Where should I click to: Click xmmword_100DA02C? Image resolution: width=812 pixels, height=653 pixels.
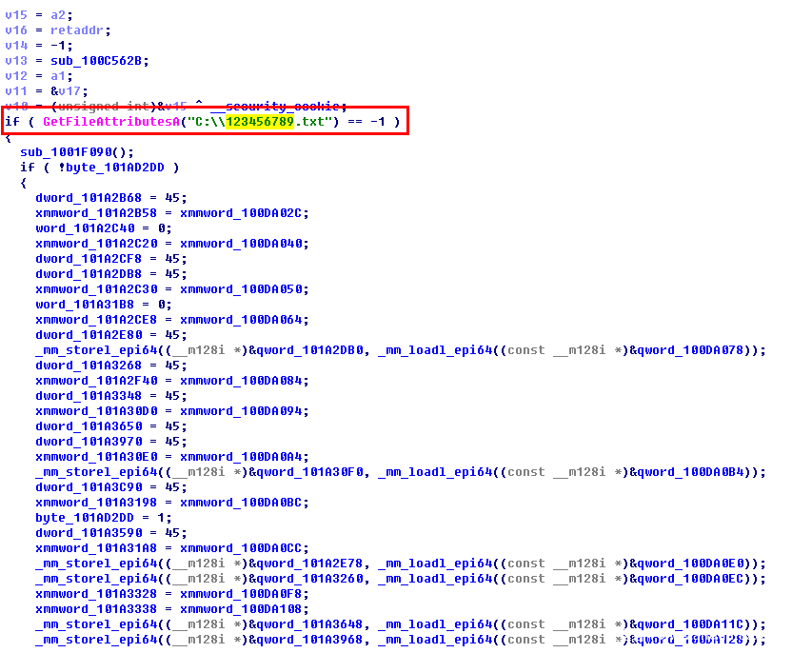pyautogui.click(x=241, y=213)
